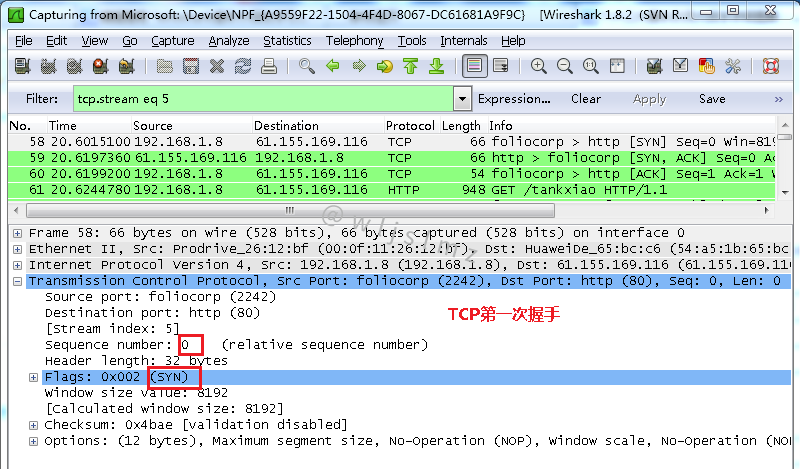
Task: Reload the capture file icon
Action: 243,66
